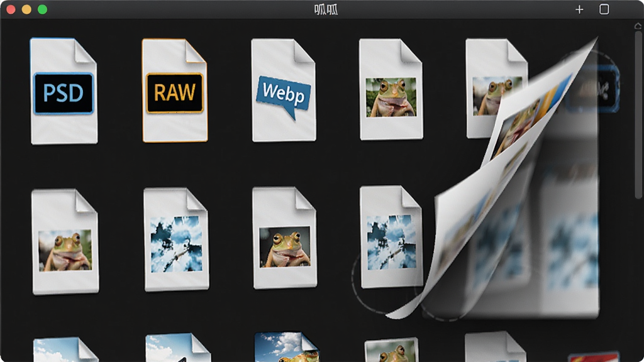Image resolution: width=644 pixels, height=362 pixels.
Task: Click the plus button in title bar
Action: (x=579, y=9)
